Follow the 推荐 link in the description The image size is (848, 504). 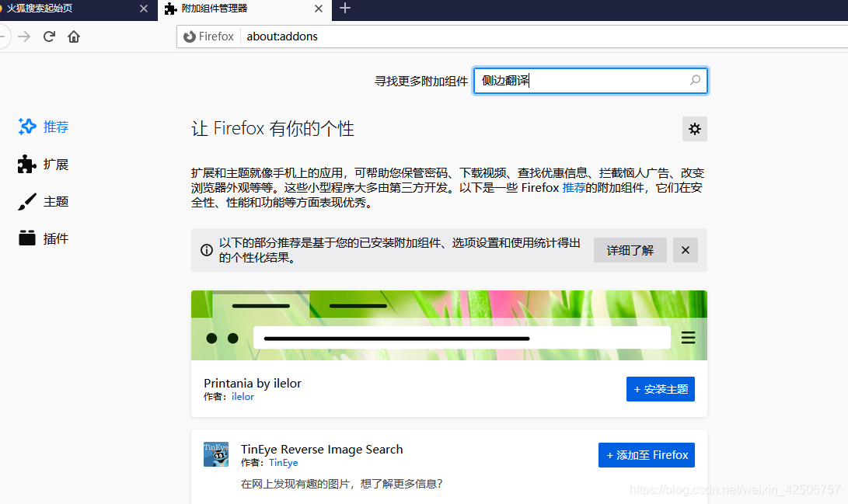click(x=574, y=188)
